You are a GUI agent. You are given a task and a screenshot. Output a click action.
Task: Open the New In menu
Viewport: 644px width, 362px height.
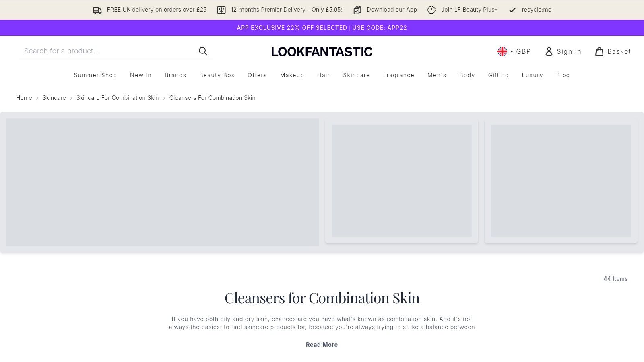[x=141, y=75]
